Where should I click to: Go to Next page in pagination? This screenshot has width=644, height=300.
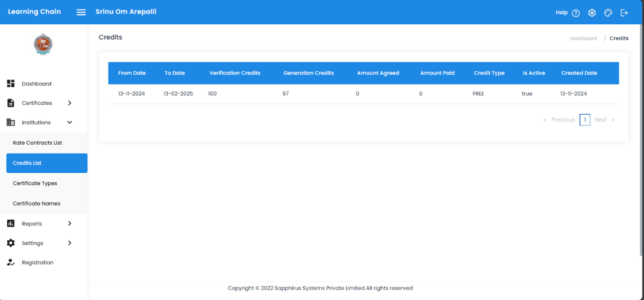click(x=601, y=120)
